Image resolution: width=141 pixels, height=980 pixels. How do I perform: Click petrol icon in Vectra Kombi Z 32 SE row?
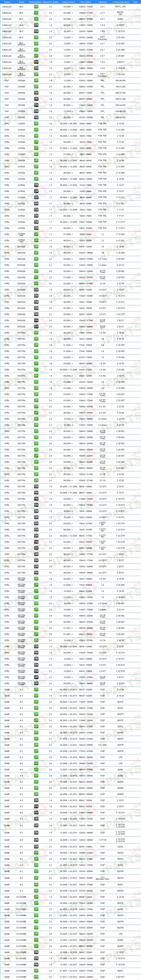(x=36, y=640)
